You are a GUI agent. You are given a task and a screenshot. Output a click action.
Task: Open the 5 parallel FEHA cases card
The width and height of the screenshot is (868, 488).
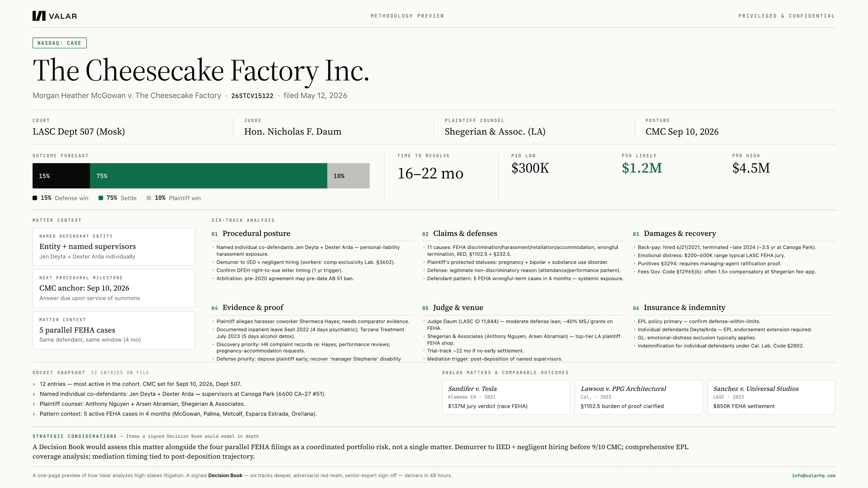coord(114,330)
